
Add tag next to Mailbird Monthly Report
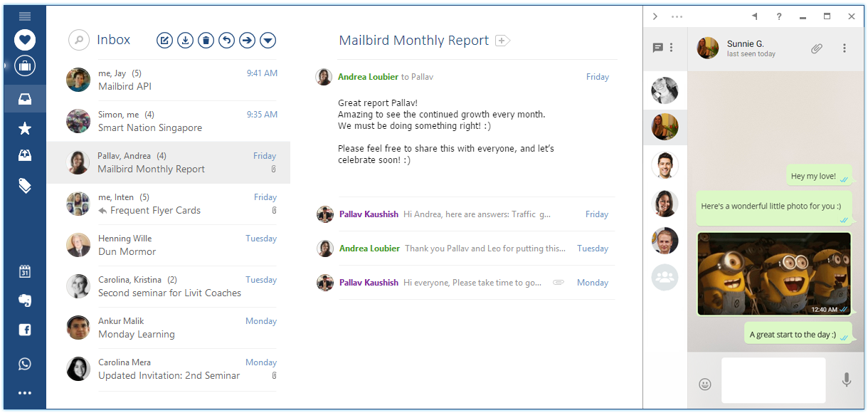point(502,41)
